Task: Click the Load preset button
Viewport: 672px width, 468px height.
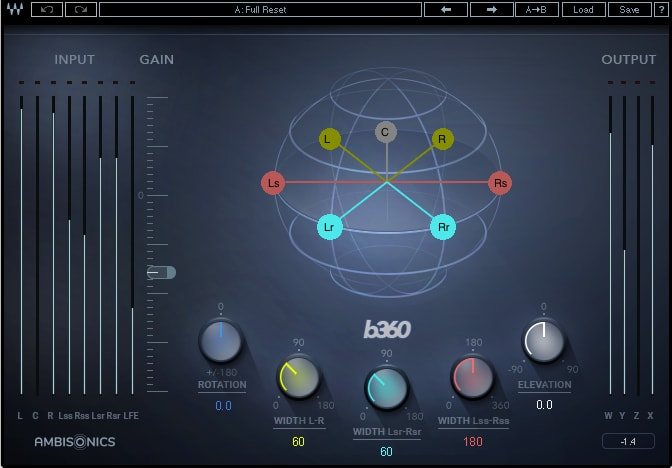Action: [x=584, y=10]
